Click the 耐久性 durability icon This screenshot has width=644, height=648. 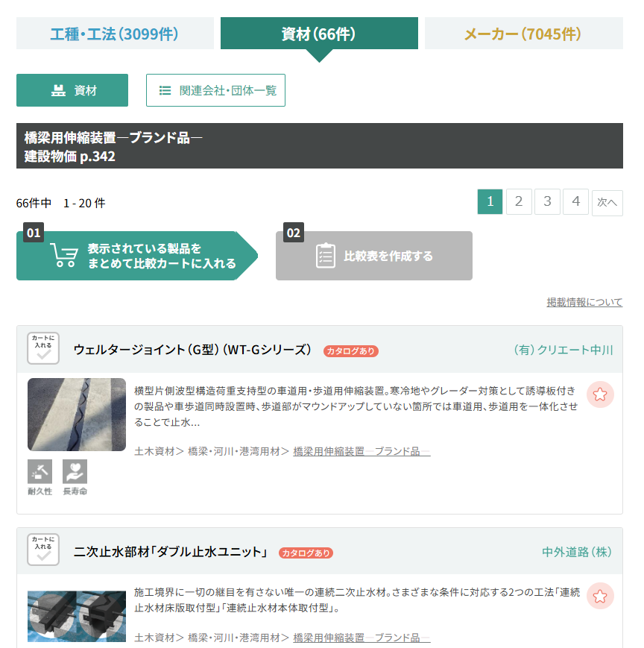pyautogui.click(x=40, y=471)
